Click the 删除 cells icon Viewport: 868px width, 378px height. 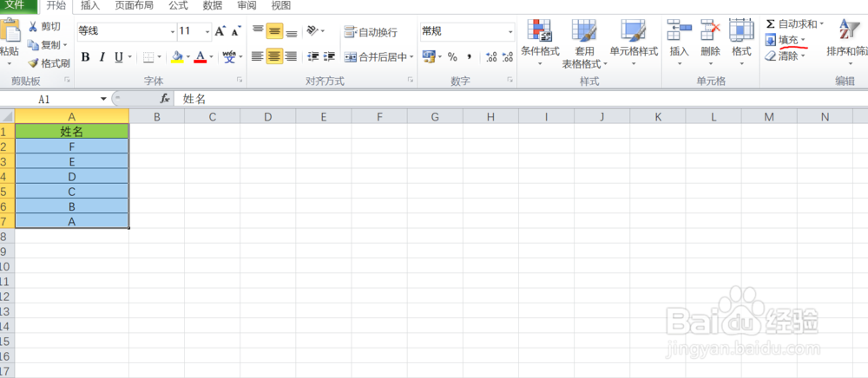710,29
